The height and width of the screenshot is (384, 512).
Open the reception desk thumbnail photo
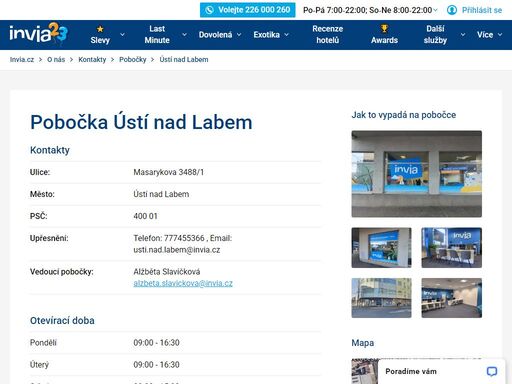(x=451, y=248)
